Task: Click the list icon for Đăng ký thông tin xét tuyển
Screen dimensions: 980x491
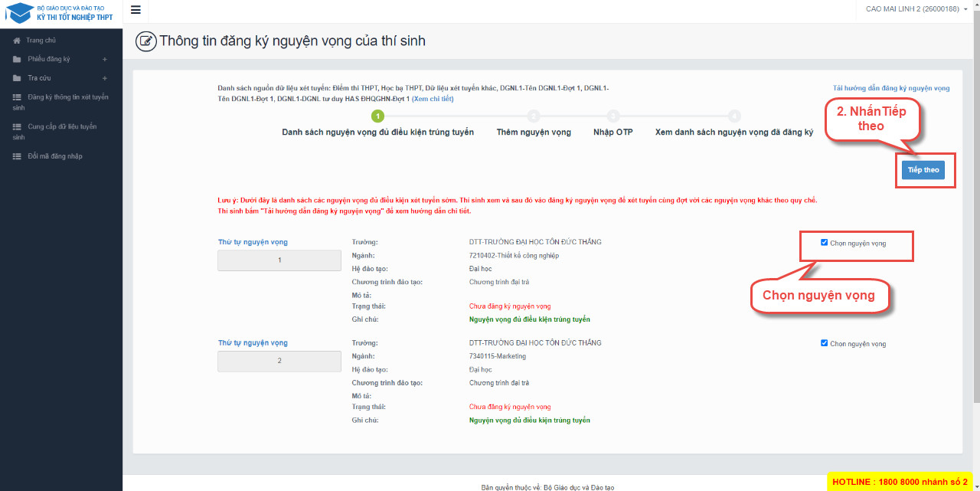Action: point(17,97)
